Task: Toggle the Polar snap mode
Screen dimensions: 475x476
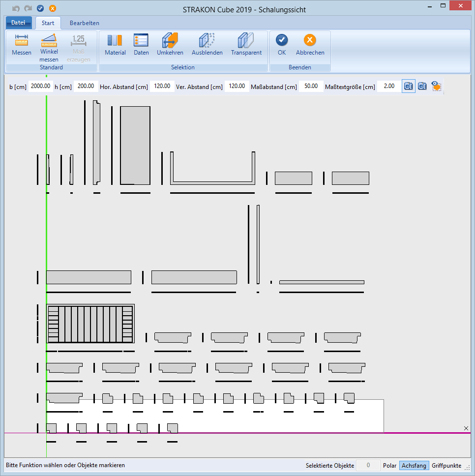Action: pyautogui.click(x=389, y=465)
